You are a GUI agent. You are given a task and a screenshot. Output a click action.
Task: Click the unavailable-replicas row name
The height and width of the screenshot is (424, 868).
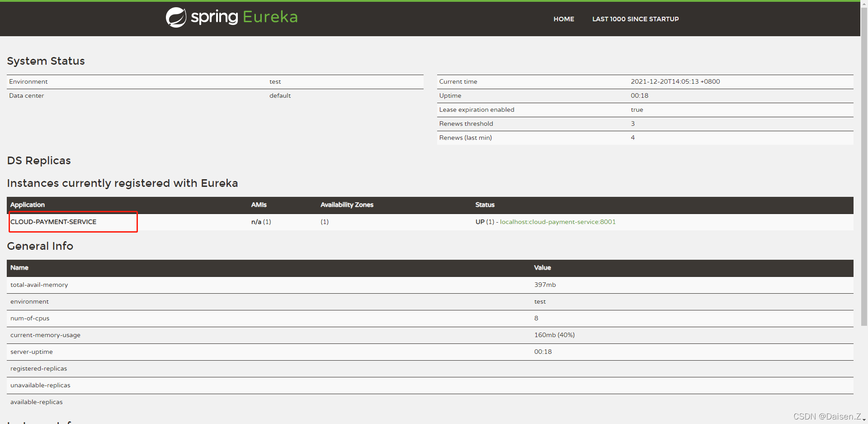(x=40, y=385)
